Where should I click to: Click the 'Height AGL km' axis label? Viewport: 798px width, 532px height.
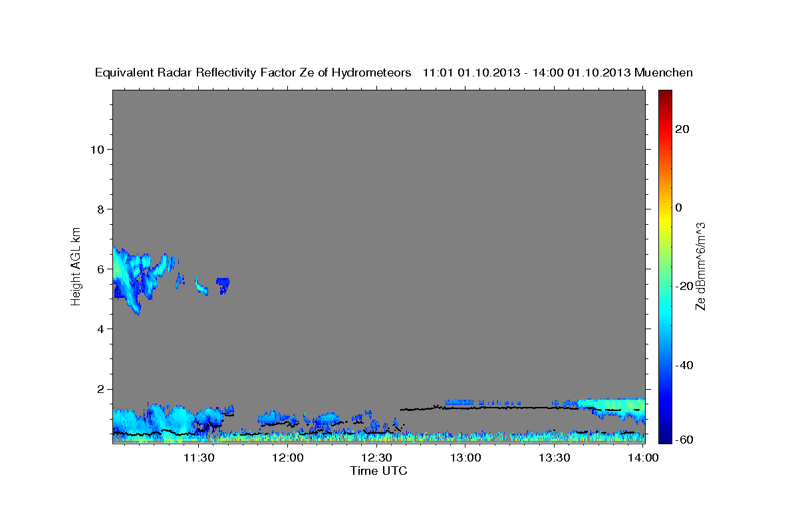click(x=76, y=265)
